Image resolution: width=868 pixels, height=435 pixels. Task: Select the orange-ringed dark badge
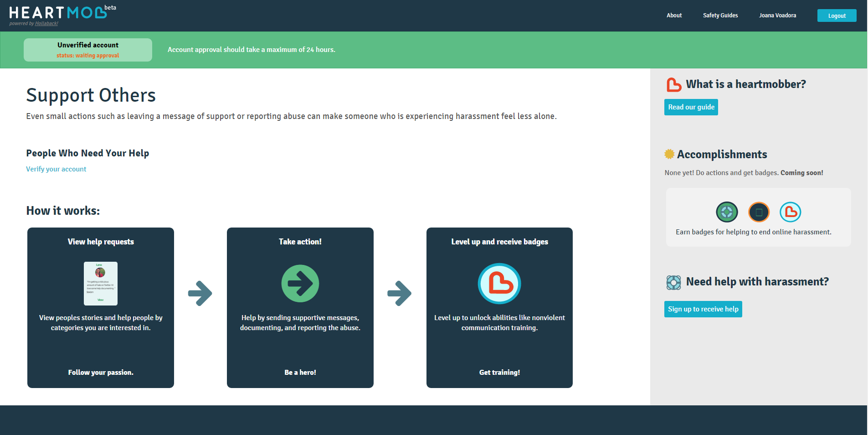coord(759,212)
